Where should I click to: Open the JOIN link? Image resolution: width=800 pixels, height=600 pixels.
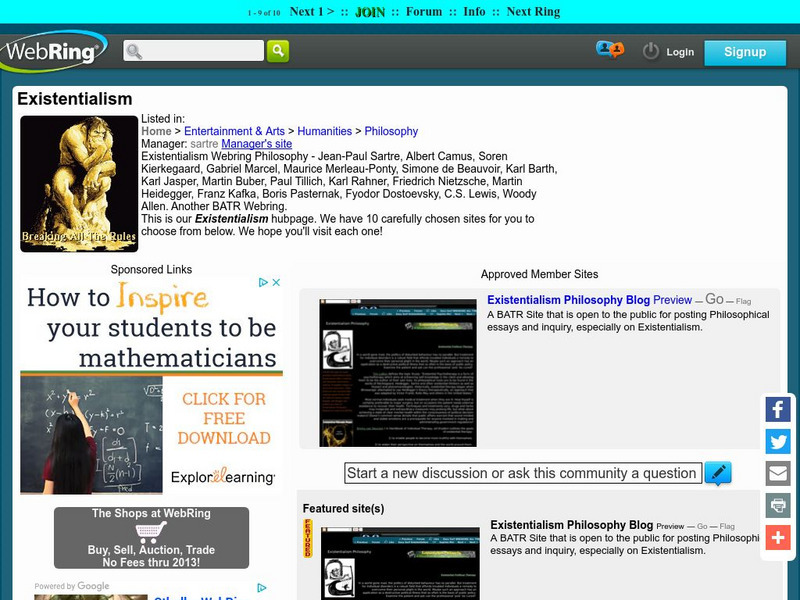[371, 13]
